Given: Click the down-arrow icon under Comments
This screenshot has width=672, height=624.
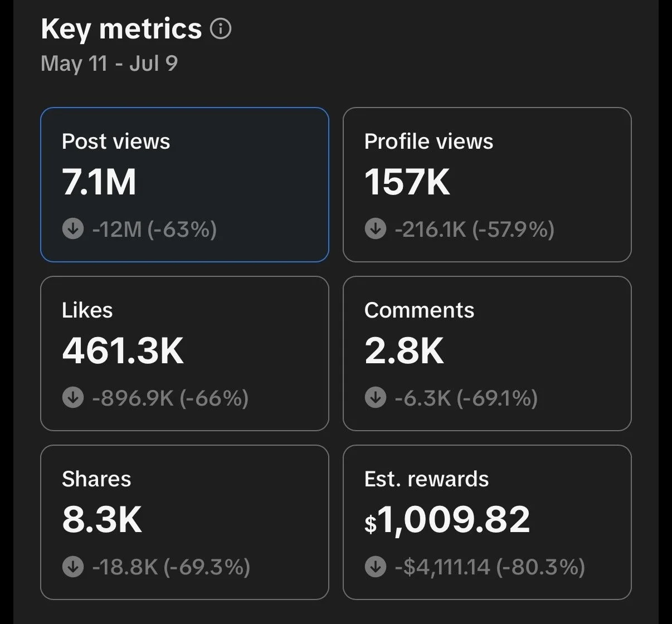Looking at the screenshot, I should 376,397.
